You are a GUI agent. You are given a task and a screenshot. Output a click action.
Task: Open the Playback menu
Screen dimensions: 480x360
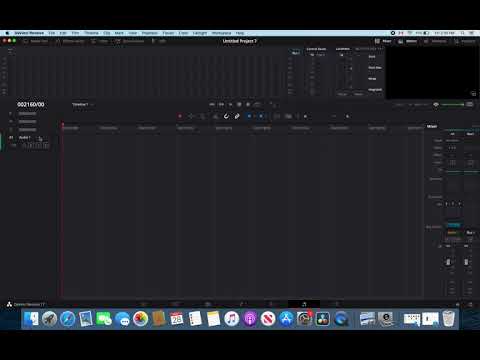[x=150, y=33]
